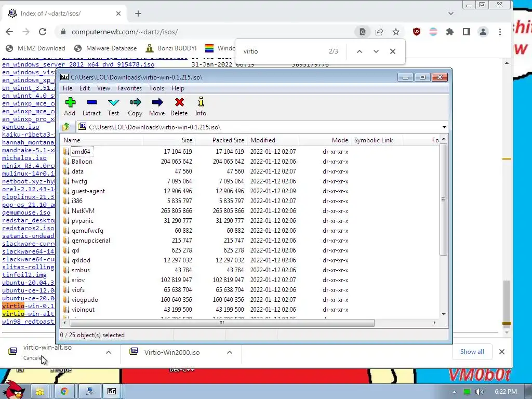
Task: Open the Help menu in 7-Zip
Action: tap(178, 88)
